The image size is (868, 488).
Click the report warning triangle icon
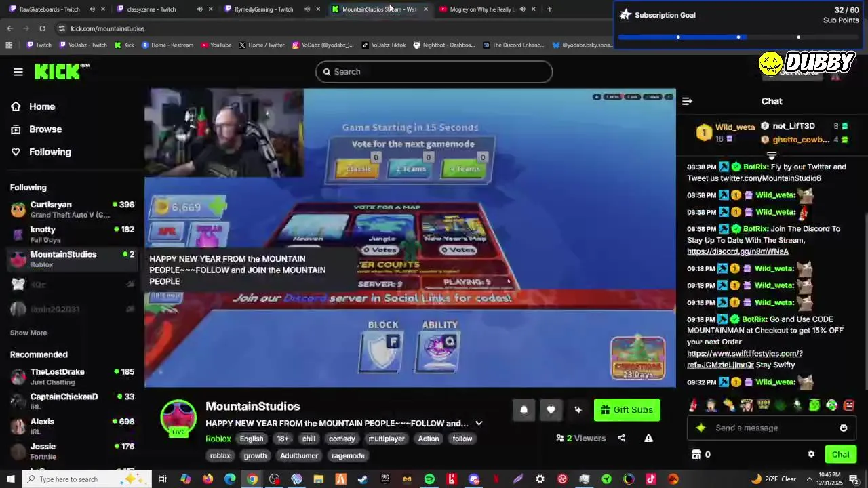[648, 439]
